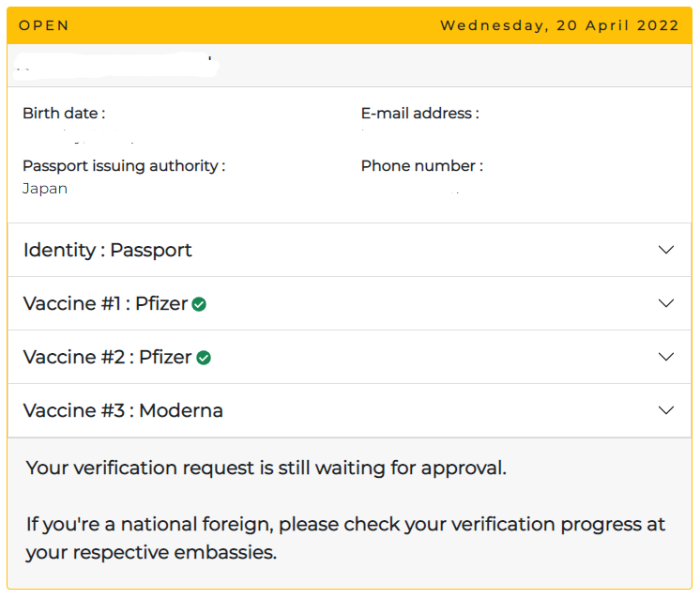This screenshot has height=599, width=700.
Task: Expand the Identity : Passport section chevron
Action: [x=666, y=250]
